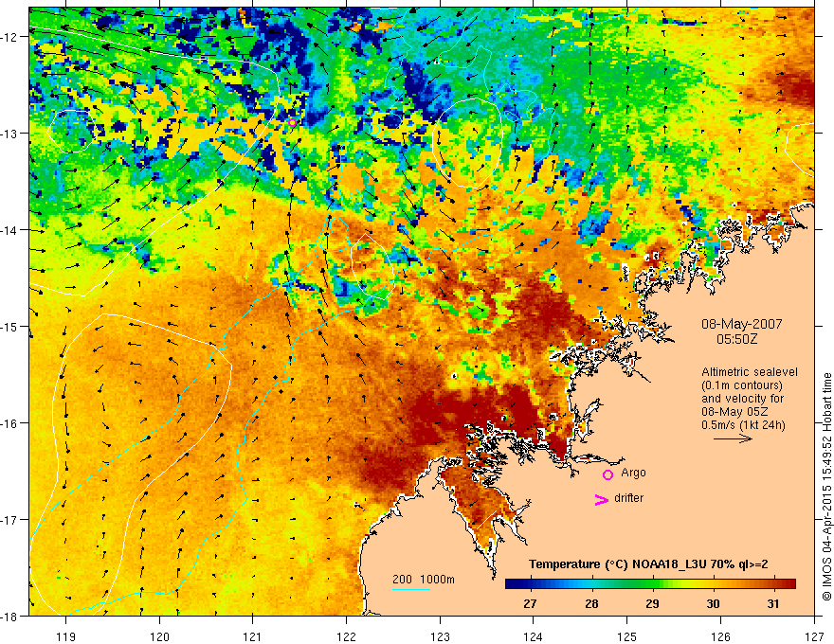Image resolution: width=834 pixels, height=644 pixels.
Task: Click colorbar label '27'
Action: tap(530, 603)
